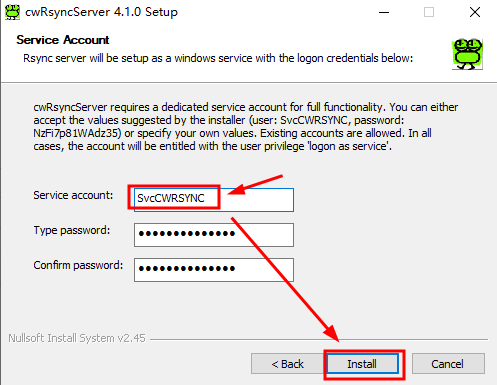Abort setup with the Cancel button
Image resolution: width=497 pixels, height=385 pixels.
[x=448, y=364]
